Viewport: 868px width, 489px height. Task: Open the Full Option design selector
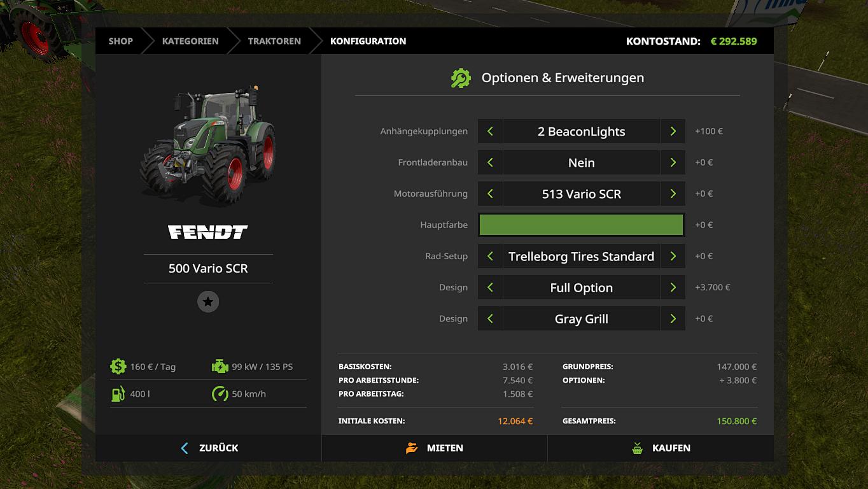pos(581,287)
